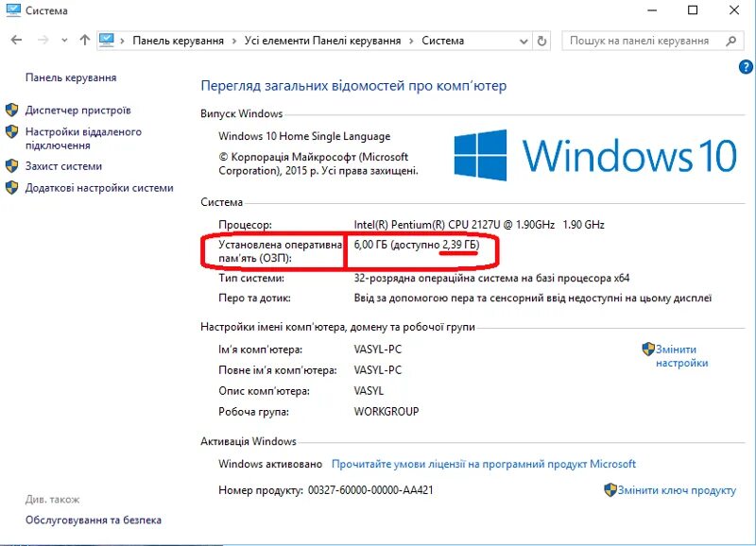Click the Windows 10 logo image
This screenshot has width=756, height=546.
(596, 155)
